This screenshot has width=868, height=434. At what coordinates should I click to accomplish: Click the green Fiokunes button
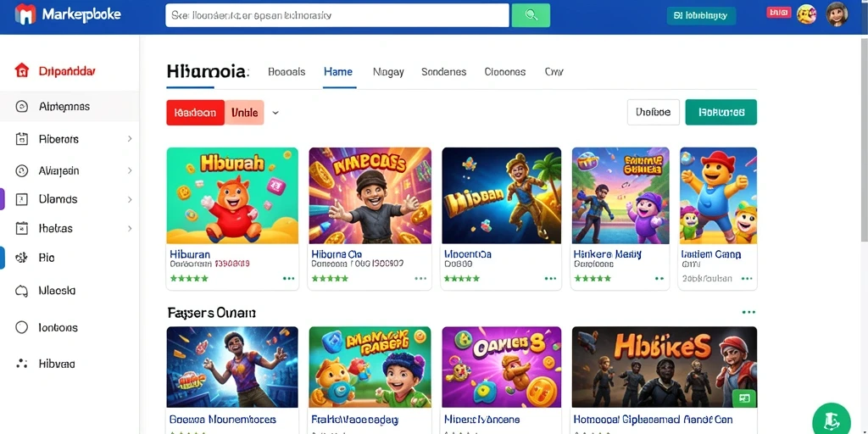721,113
